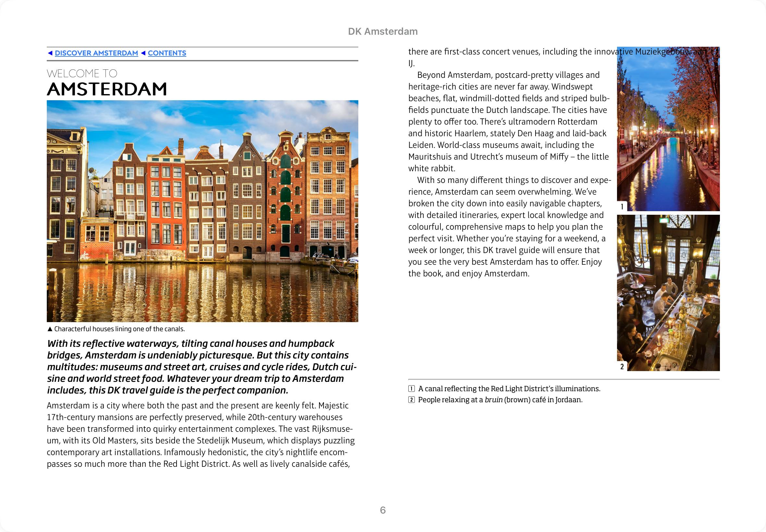Image resolution: width=766 pixels, height=532 pixels.
Task: Click number 1 badge on the canal photo
Action: pos(622,207)
